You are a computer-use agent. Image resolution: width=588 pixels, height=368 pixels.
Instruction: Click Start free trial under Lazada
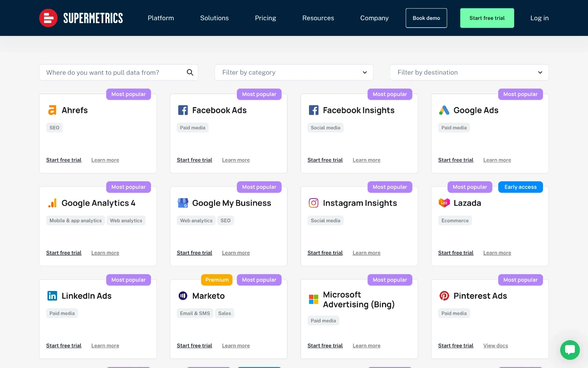tap(456, 253)
